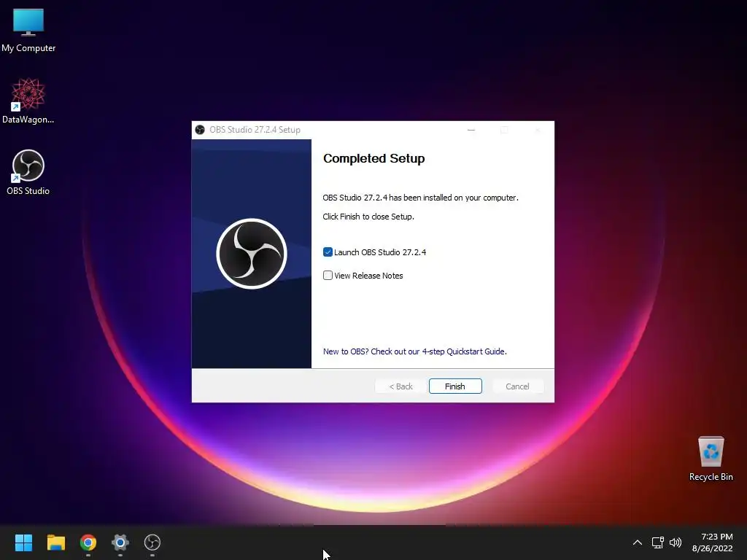This screenshot has height=560, width=747.
Task: Check the View Release Notes box
Action: click(x=328, y=275)
